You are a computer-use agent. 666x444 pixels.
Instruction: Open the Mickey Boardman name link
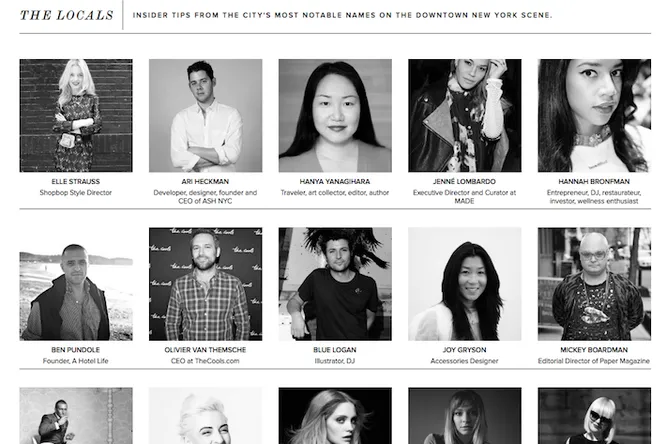click(x=594, y=350)
